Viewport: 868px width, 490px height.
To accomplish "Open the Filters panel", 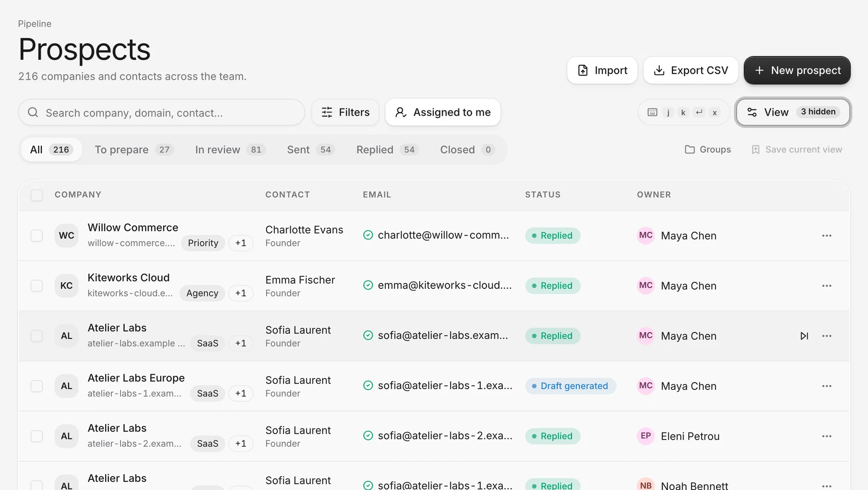I will click(345, 112).
